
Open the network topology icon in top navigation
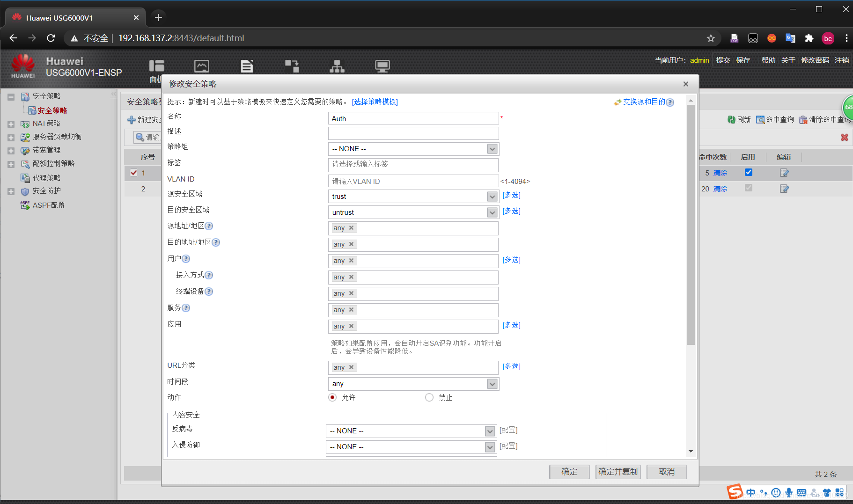[337, 66]
